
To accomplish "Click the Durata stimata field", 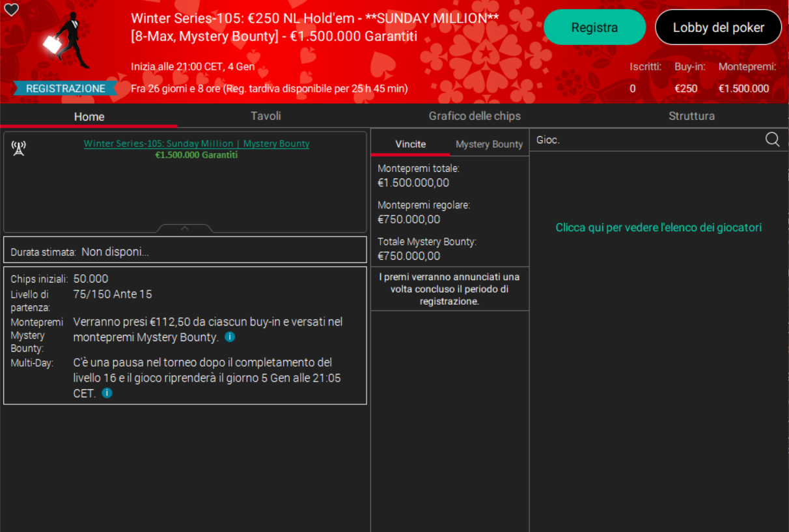I will tap(185, 251).
